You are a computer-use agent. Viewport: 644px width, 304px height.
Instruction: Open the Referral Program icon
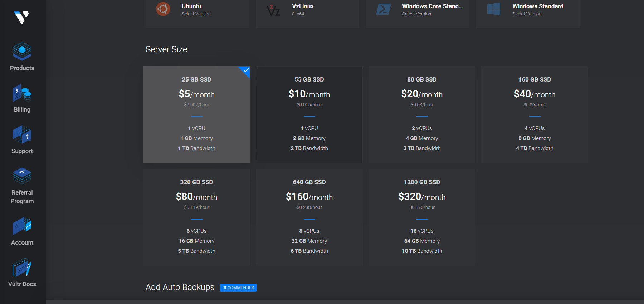22,176
